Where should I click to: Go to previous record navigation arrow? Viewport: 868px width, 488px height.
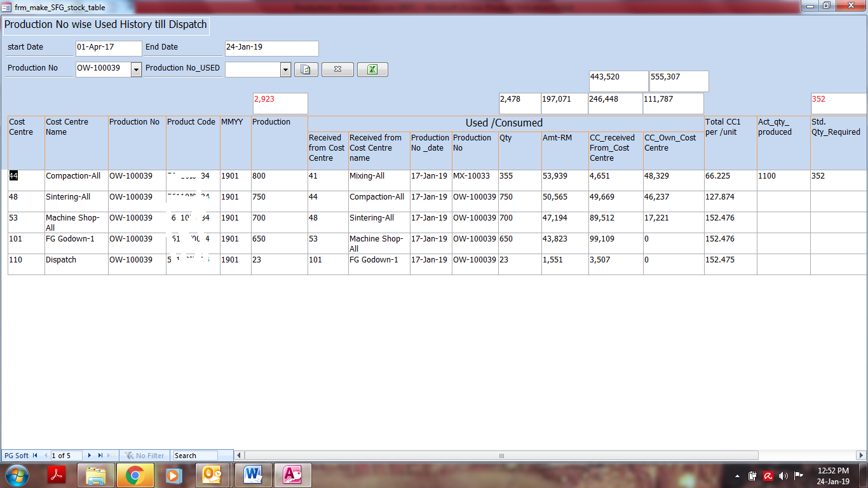point(45,456)
